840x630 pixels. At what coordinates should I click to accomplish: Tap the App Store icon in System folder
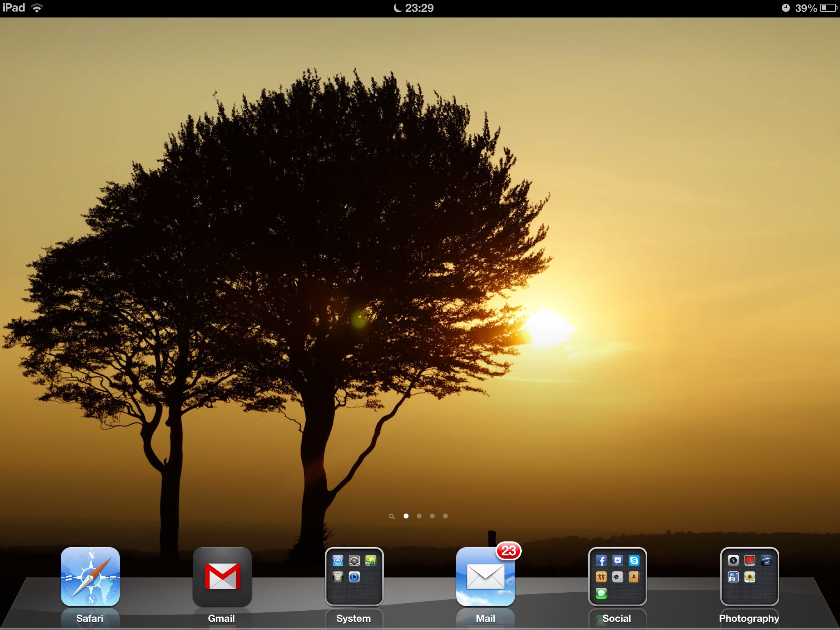point(338,561)
